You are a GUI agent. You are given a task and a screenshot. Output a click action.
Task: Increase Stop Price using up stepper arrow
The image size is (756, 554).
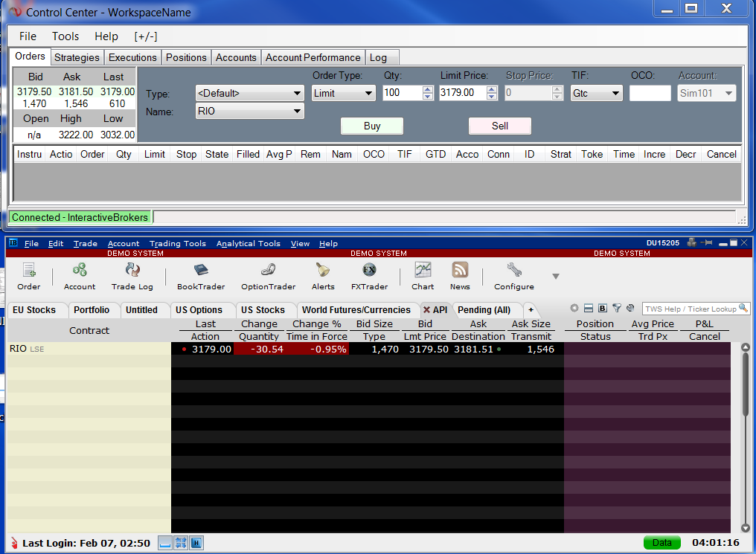tap(557, 89)
